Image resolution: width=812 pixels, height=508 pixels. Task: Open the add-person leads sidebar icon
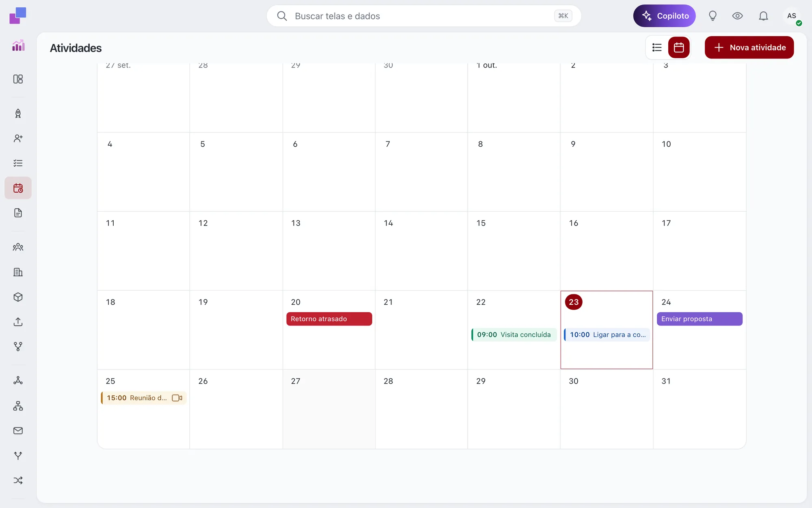pyautogui.click(x=18, y=138)
